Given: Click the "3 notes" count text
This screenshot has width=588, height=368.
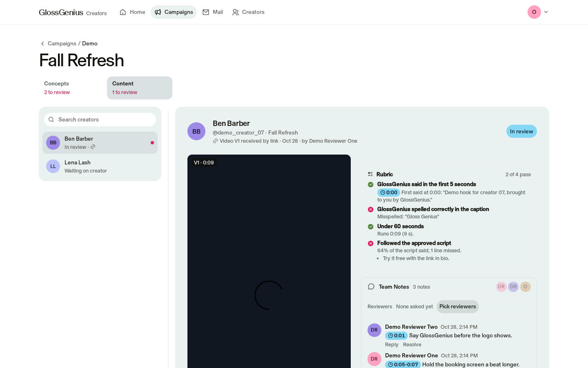Looking at the screenshot, I should [x=421, y=287].
